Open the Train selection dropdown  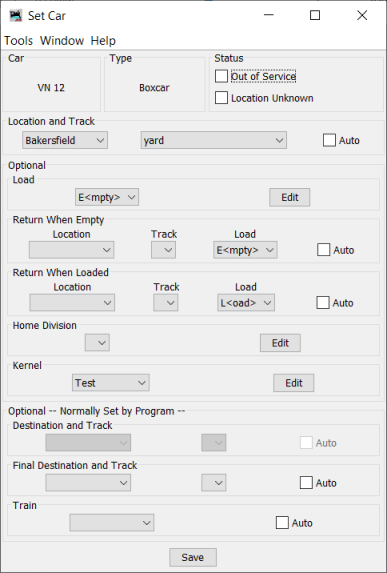112,523
